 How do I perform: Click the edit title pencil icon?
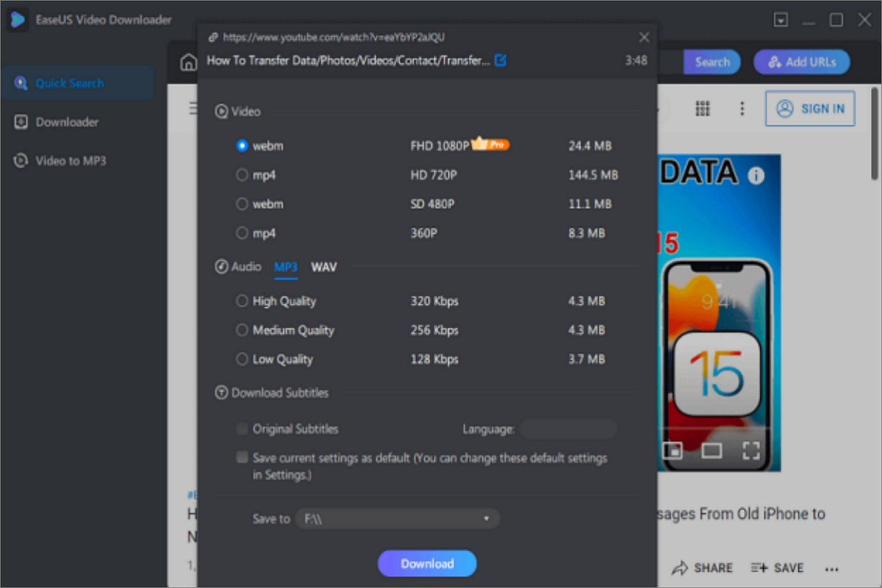click(x=501, y=60)
